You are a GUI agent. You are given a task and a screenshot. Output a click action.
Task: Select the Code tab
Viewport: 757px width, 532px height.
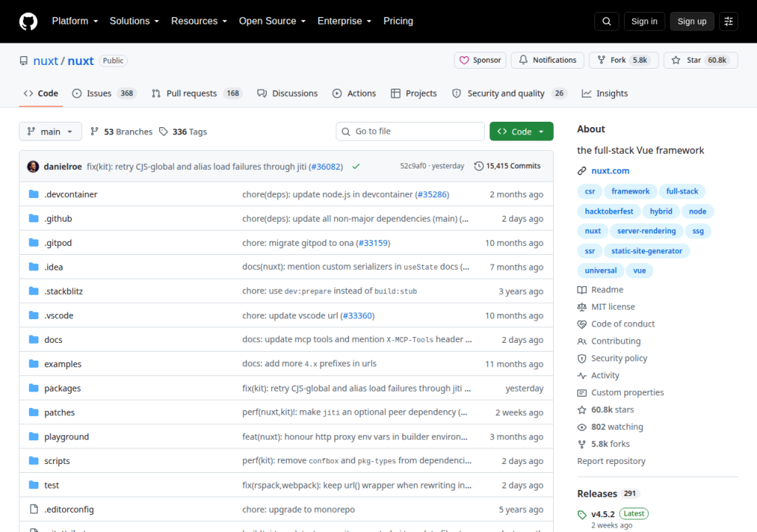pyautogui.click(x=41, y=94)
